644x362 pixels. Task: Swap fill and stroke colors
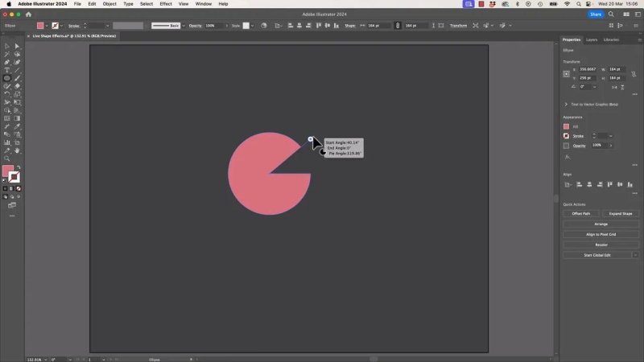click(19, 167)
